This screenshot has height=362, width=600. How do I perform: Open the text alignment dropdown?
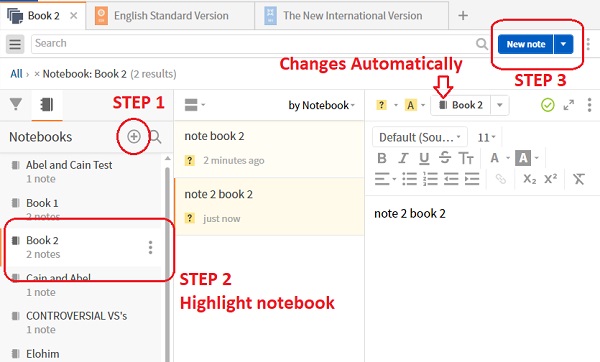tap(385, 179)
